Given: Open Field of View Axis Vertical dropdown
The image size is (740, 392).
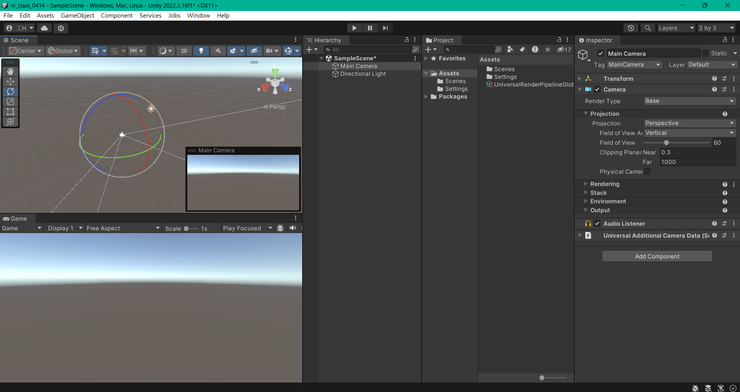Looking at the screenshot, I should click(x=690, y=133).
